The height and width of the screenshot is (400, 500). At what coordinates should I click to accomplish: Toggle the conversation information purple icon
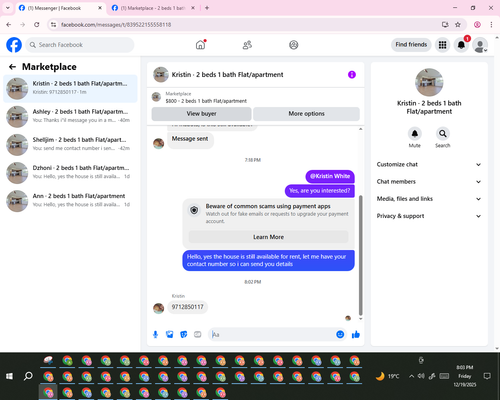click(x=352, y=75)
